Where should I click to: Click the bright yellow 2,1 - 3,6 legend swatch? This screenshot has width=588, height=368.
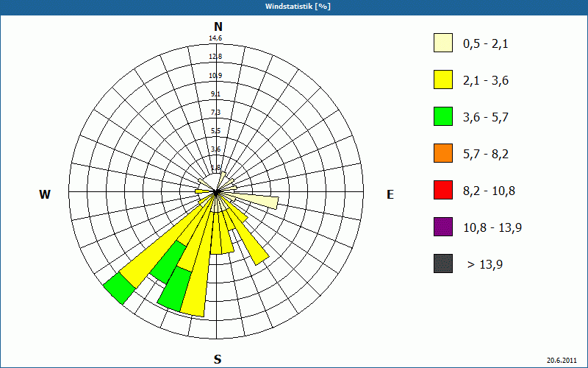443,79
